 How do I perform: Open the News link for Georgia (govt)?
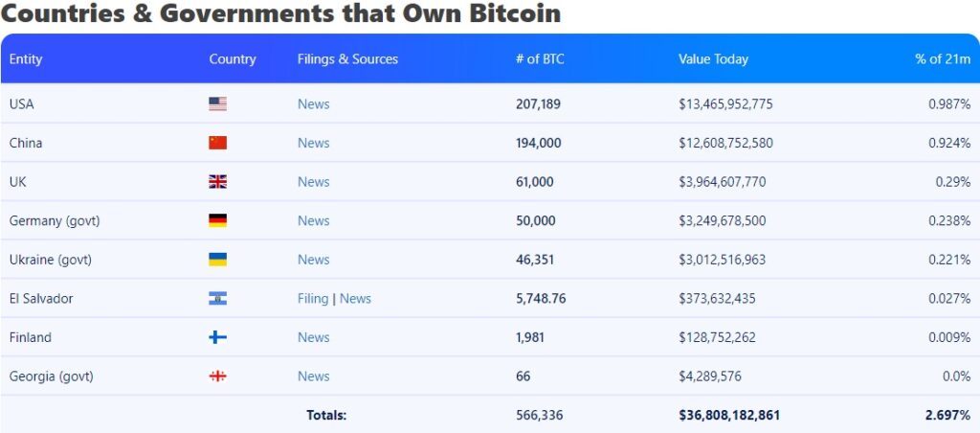coord(313,376)
